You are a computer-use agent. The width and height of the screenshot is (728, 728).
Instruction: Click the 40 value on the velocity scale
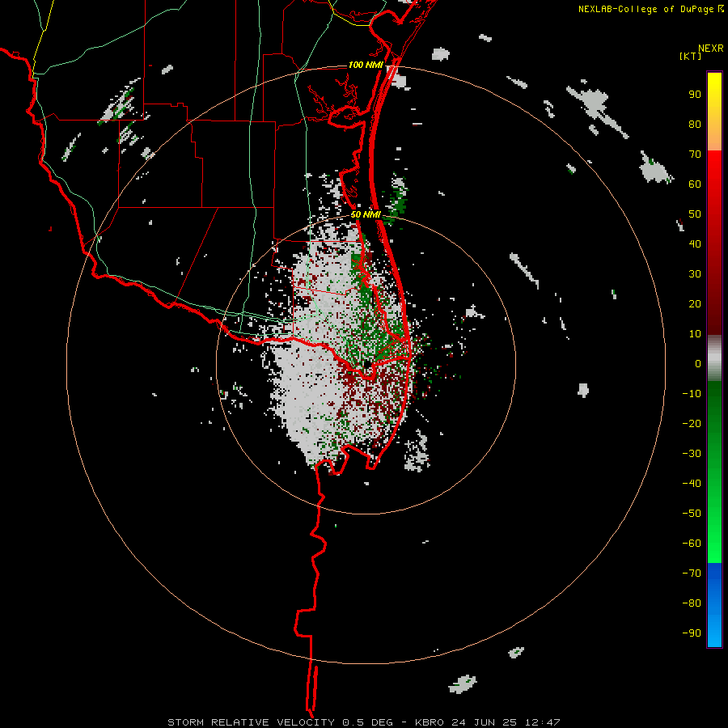point(695,243)
